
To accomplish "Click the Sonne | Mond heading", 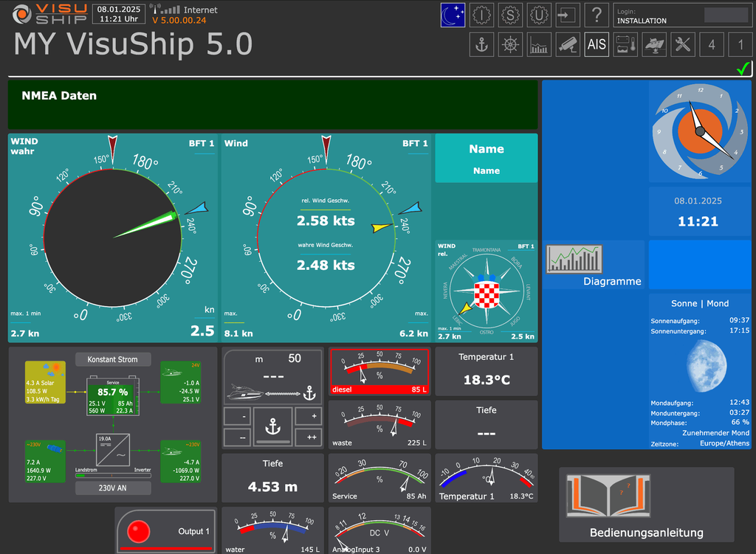I will [700, 303].
